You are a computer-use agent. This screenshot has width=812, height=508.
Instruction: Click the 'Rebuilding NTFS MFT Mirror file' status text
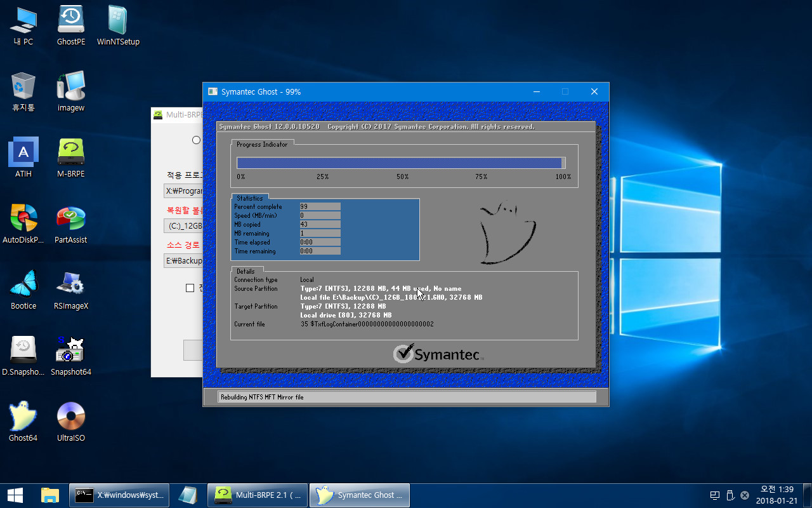(x=262, y=397)
